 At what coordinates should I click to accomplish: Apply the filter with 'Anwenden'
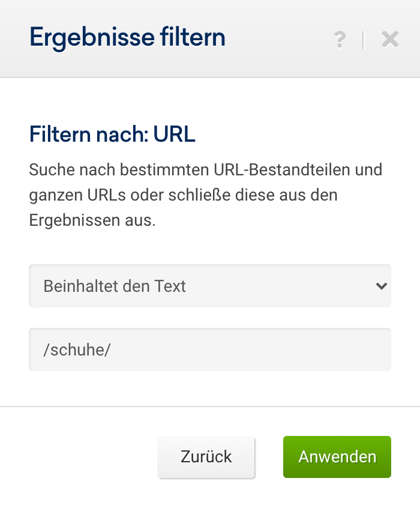pyautogui.click(x=337, y=457)
